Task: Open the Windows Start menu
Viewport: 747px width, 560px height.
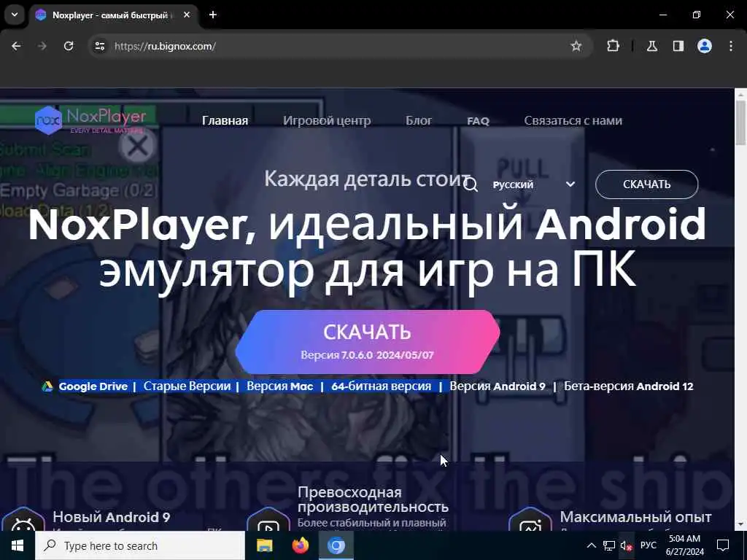Action: click(18, 545)
